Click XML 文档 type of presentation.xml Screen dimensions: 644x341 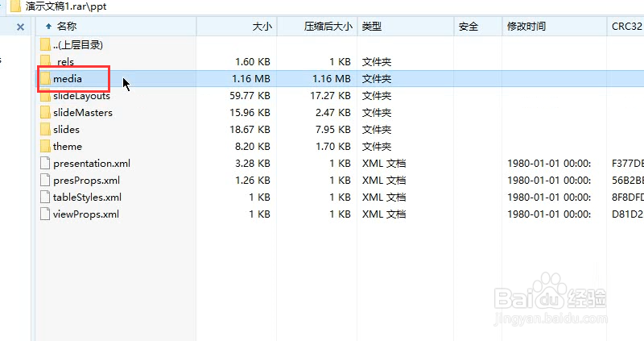coord(384,164)
